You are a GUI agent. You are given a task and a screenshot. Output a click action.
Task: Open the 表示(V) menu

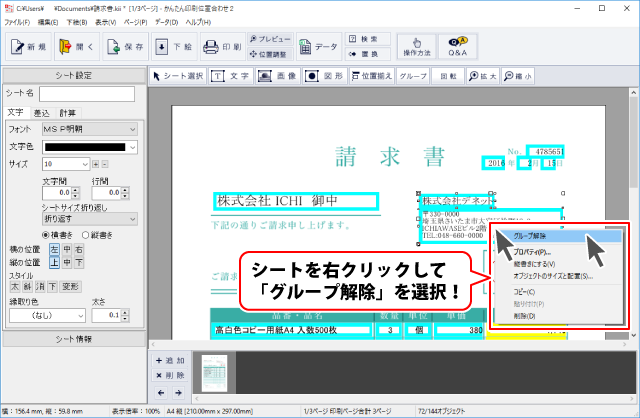pos(106,22)
